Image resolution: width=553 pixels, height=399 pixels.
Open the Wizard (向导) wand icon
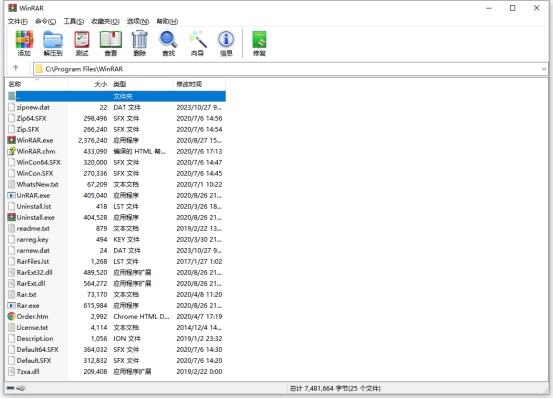198,40
